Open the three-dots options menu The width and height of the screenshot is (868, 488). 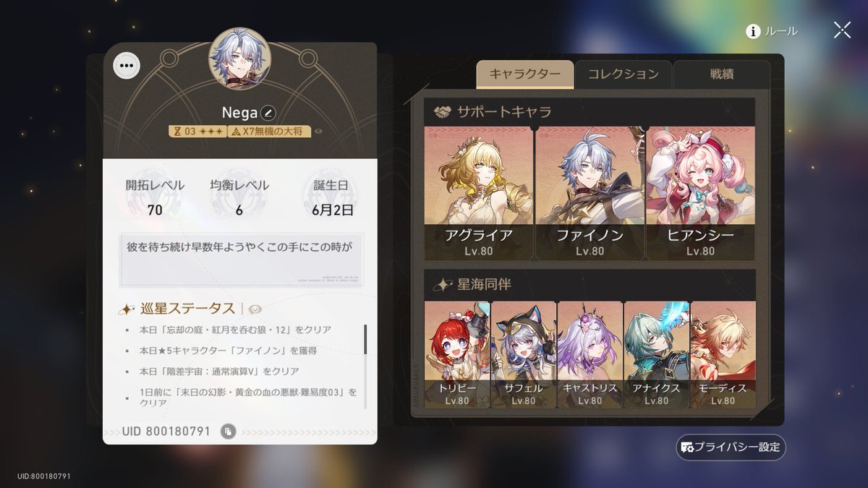(x=127, y=65)
